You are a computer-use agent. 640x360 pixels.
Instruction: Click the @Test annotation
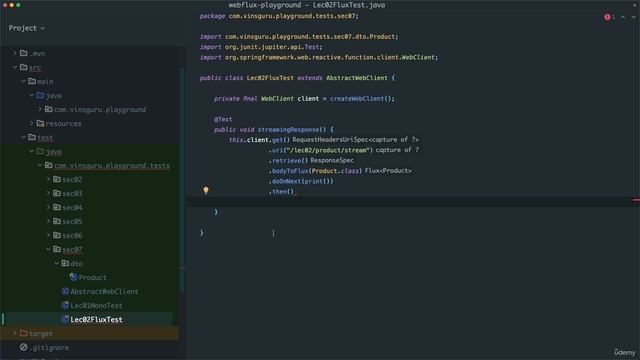(x=223, y=119)
